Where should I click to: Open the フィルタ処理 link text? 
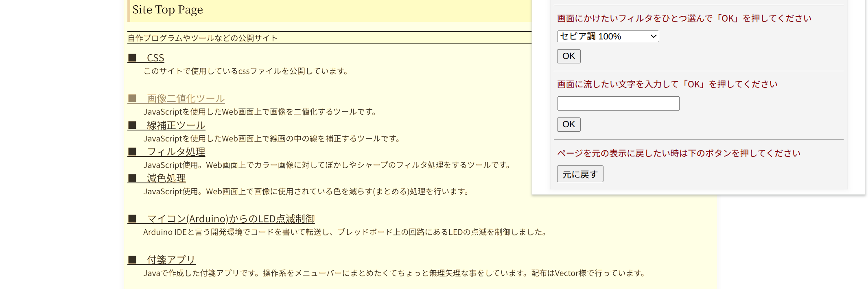tap(176, 152)
